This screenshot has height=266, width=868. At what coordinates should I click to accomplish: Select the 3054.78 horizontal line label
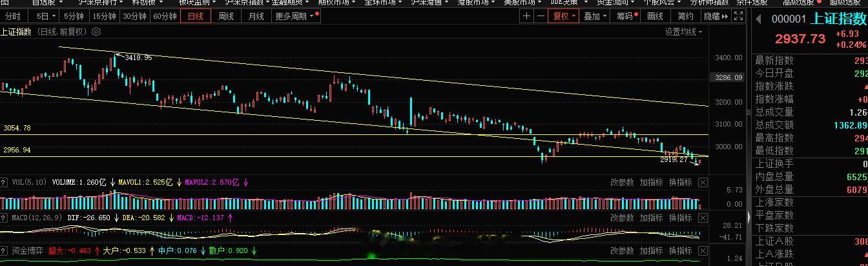tap(17, 128)
